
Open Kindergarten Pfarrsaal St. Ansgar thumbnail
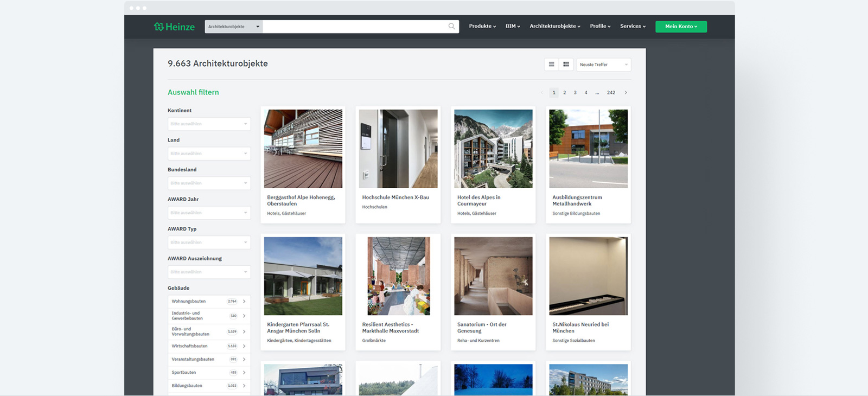pos(303,276)
